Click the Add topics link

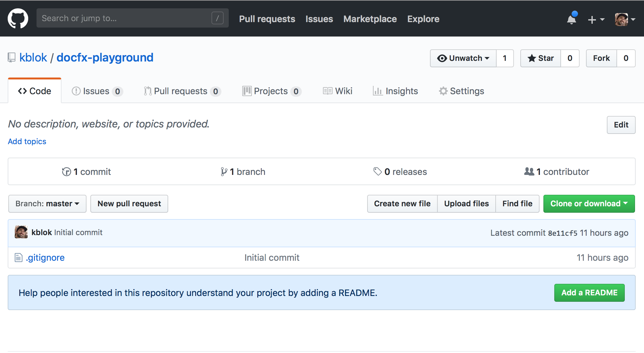[x=27, y=142]
